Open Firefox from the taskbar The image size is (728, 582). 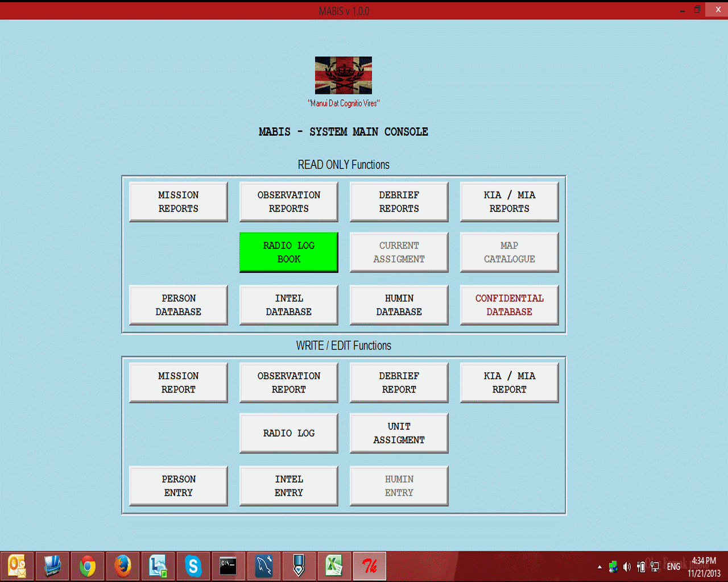coord(123,566)
